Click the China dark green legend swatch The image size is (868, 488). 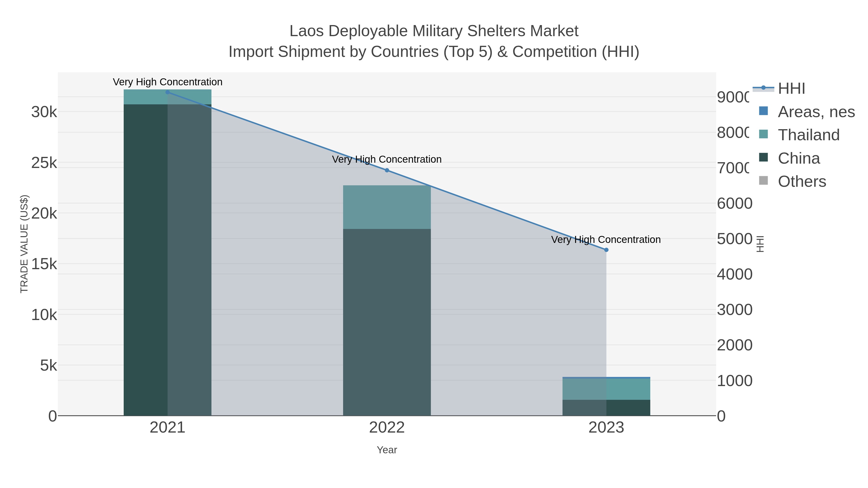[763, 157]
